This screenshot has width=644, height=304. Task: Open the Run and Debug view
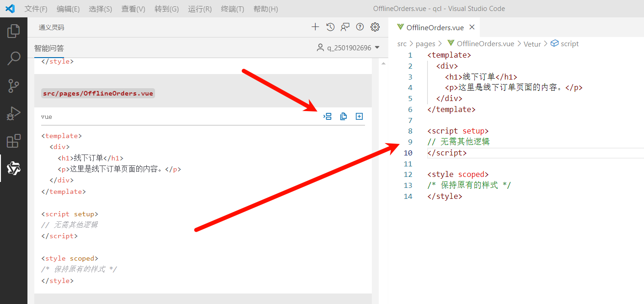pyautogui.click(x=13, y=113)
